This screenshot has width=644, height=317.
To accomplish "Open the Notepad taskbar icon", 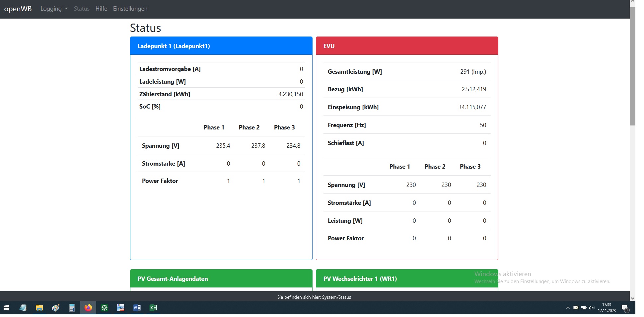I will [x=23, y=308].
